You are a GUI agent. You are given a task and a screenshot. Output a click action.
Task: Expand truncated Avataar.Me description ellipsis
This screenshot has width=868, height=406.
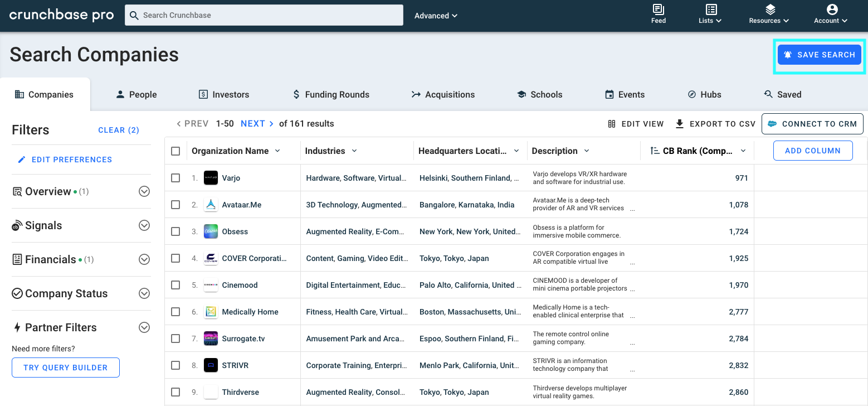632,210
